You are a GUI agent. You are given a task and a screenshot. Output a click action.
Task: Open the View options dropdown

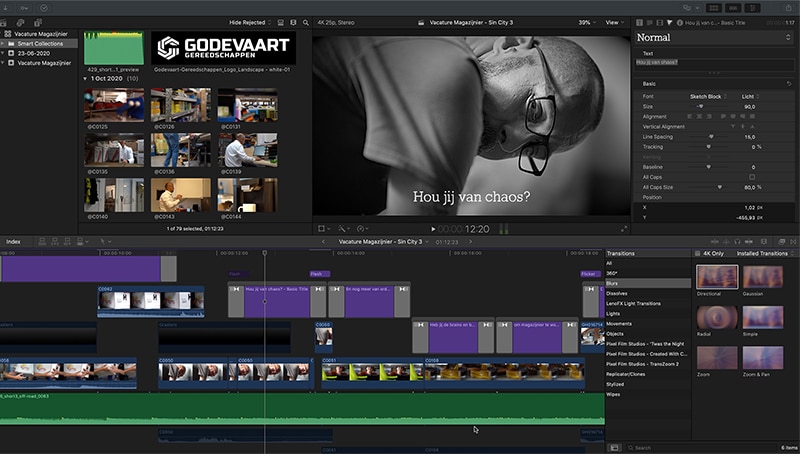[x=614, y=22]
